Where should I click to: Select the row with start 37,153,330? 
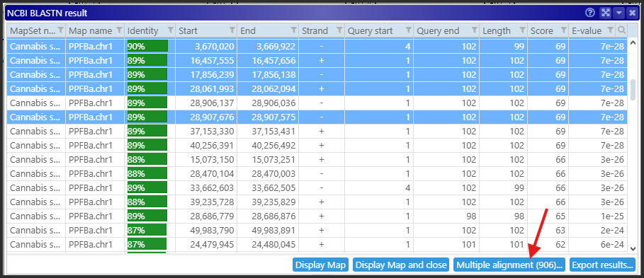[x=317, y=131]
